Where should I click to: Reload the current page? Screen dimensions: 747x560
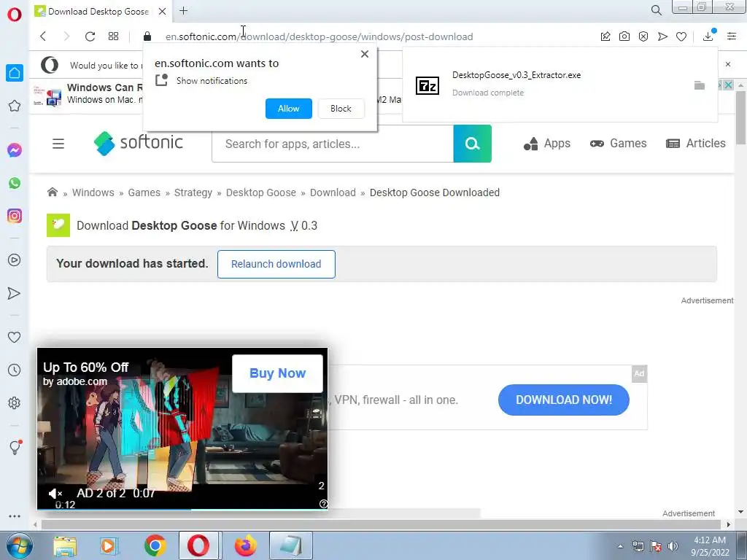(x=90, y=36)
